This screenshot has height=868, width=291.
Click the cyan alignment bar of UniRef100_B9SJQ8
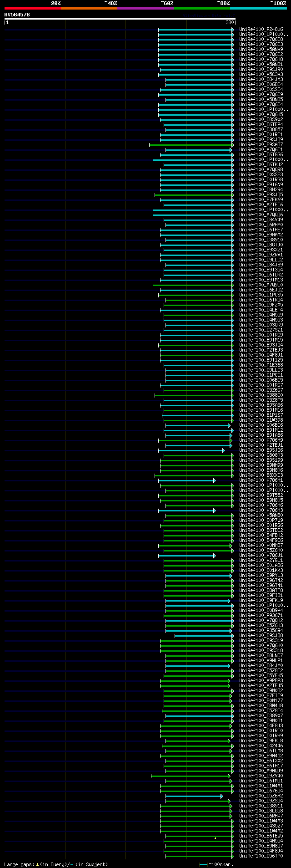(x=204, y=636)
